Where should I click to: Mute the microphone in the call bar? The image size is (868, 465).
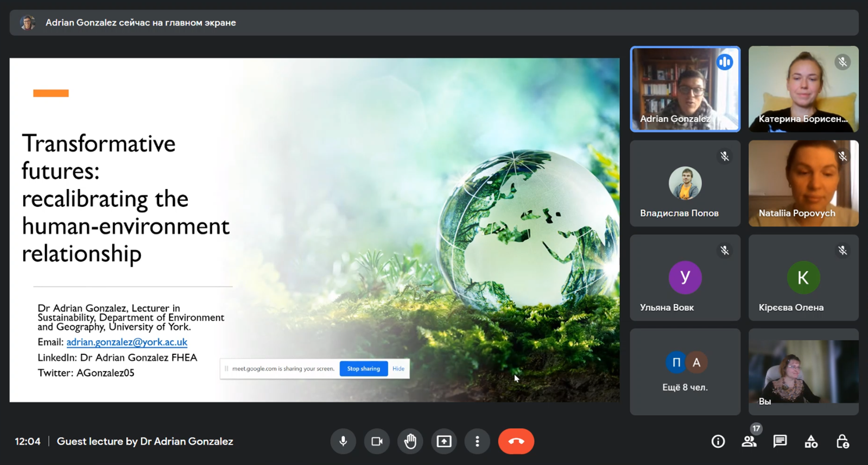click(x=343, y=441)
